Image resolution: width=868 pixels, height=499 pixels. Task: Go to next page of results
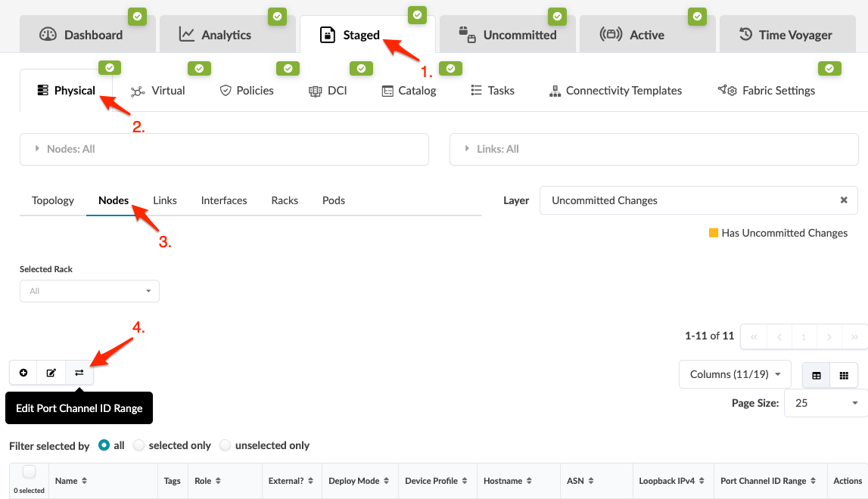pos(829,336)
